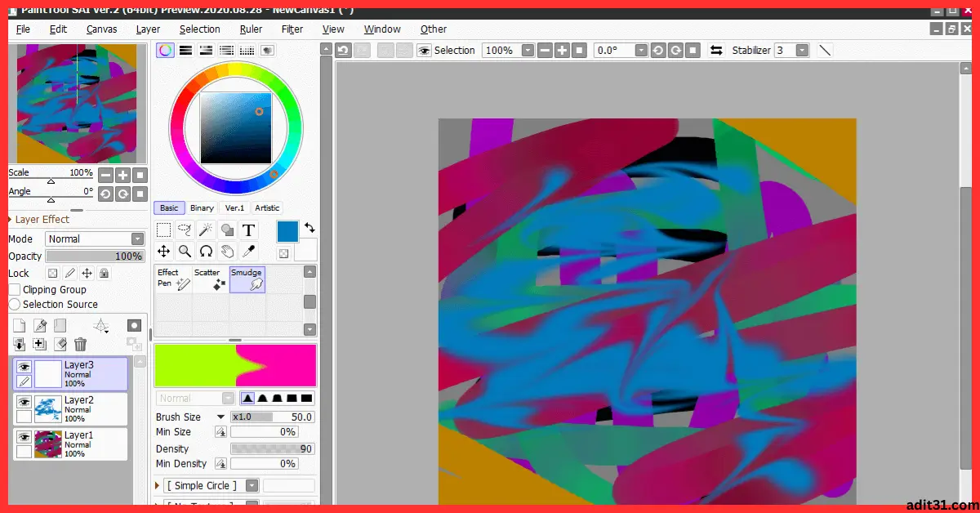The image size is (980, 513).
Task: Click the straight line drawing mode icon
Action: pos(825,51)
